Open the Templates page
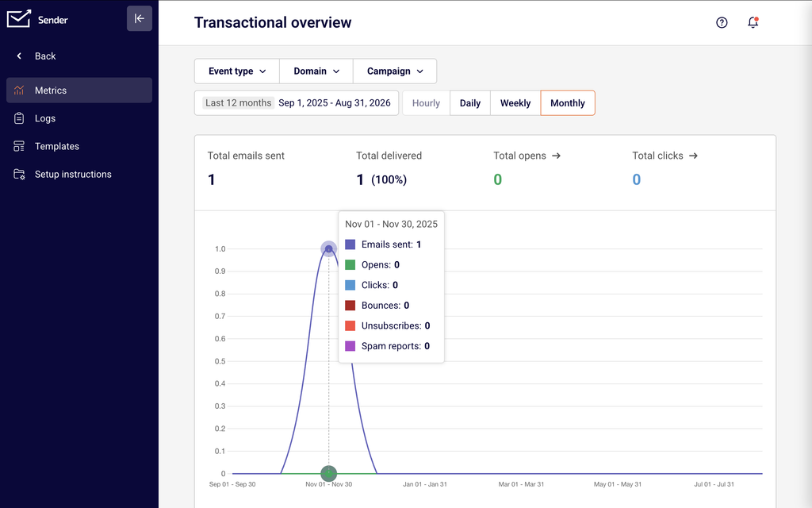The image size is (812, 508). (x=79, y=146)
